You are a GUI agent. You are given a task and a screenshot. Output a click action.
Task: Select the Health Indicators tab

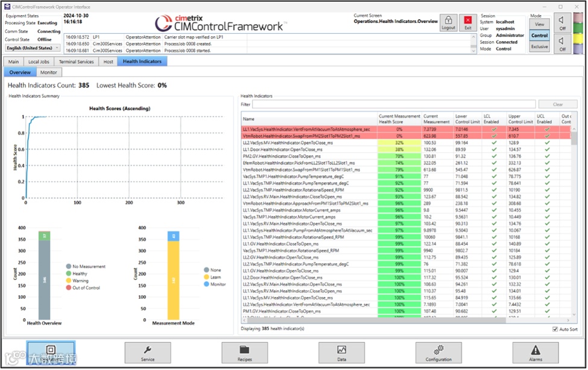click(142, 62)
